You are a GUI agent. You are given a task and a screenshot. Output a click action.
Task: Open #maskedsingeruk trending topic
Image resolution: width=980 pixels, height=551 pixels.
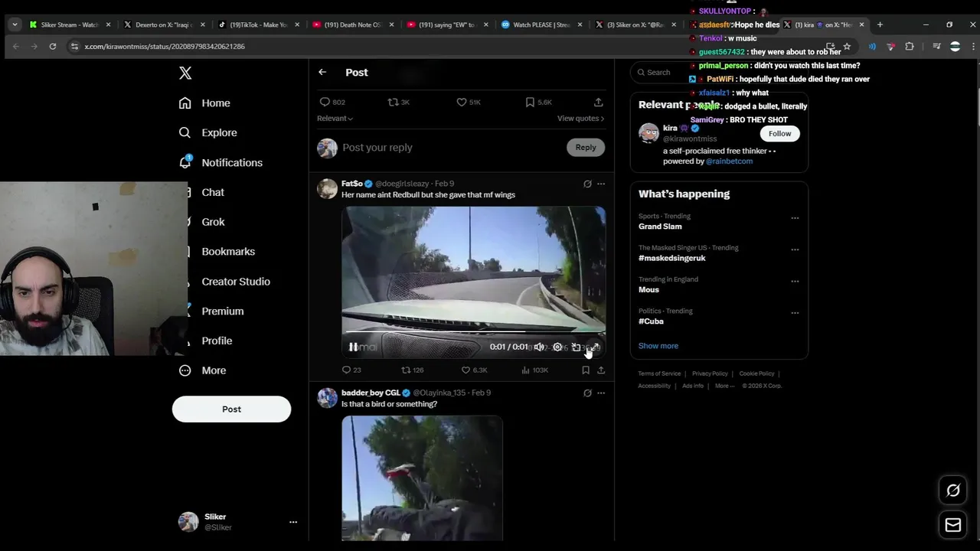[672, 258]
